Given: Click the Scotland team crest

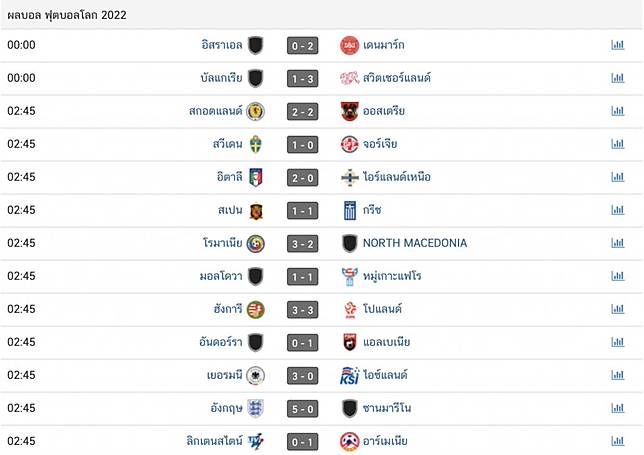Looking at the screenshot, I should (256, 111).
